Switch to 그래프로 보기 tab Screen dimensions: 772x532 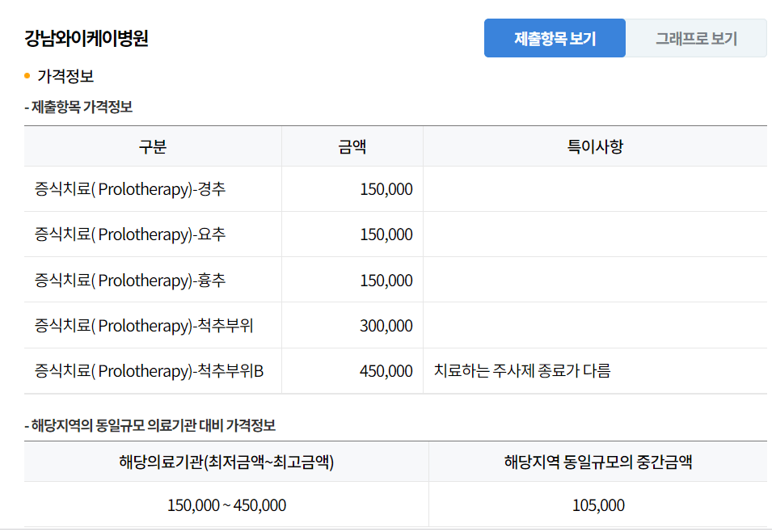pos(696,38)
